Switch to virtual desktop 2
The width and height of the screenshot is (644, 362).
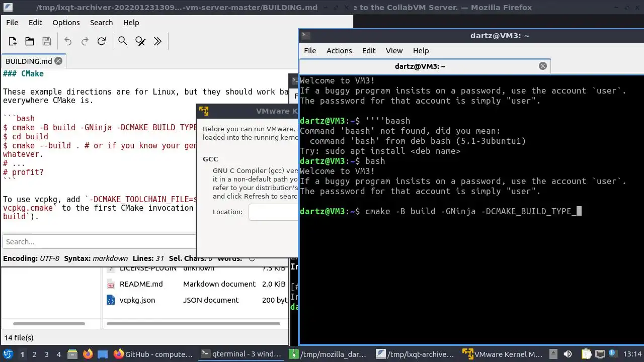[x=35, y=354]
